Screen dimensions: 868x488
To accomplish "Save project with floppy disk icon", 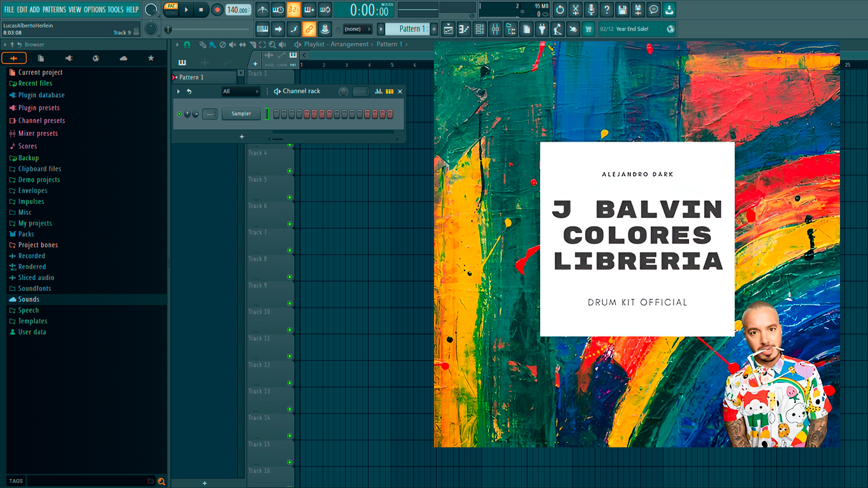I will pos(622,10).
